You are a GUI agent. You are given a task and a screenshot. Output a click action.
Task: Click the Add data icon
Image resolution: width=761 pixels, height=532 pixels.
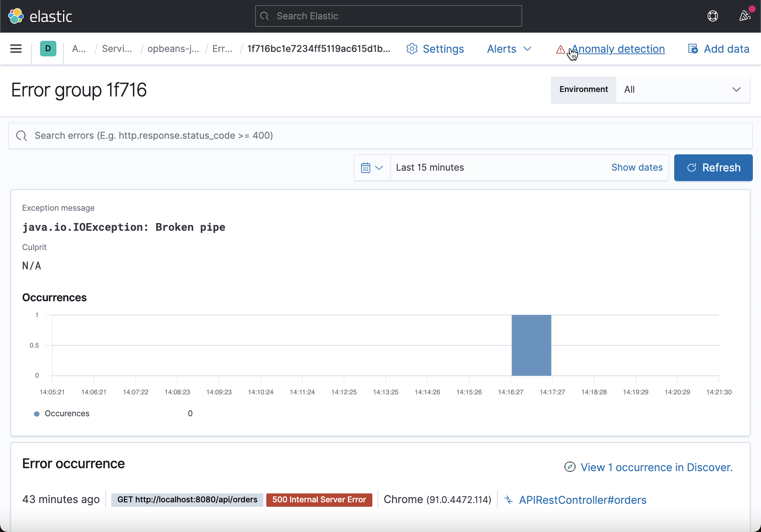(x=693, y=49)
